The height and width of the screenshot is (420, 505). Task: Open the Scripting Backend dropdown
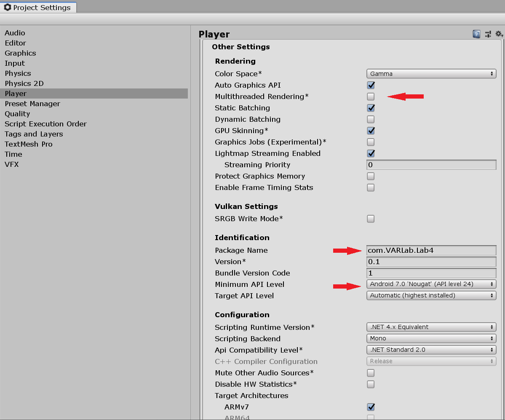pos(431,338)
